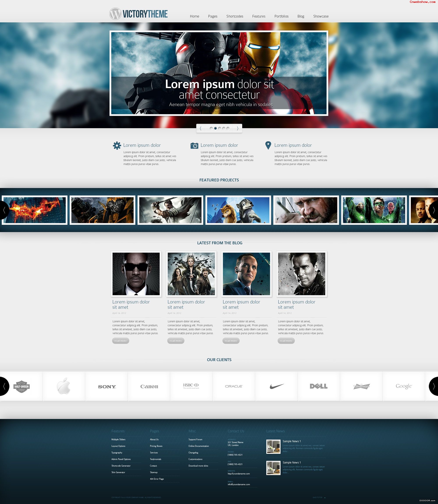Open the Online Documentation footer link

198,446
